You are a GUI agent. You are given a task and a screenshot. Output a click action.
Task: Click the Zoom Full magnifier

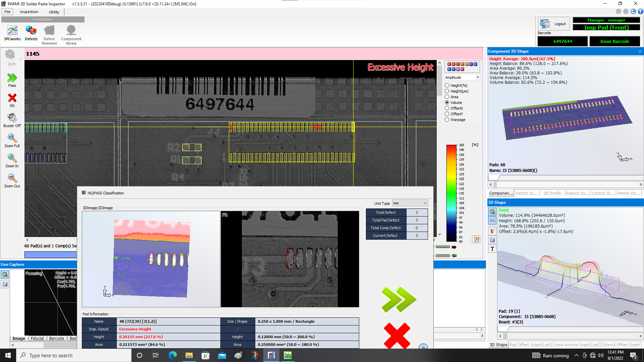[x=12, y=140]
